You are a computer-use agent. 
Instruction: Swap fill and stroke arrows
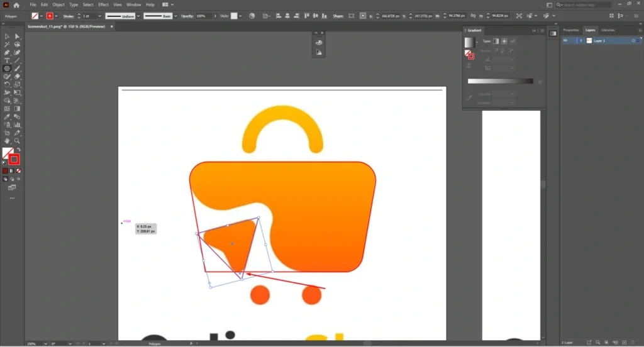[19, 150]
